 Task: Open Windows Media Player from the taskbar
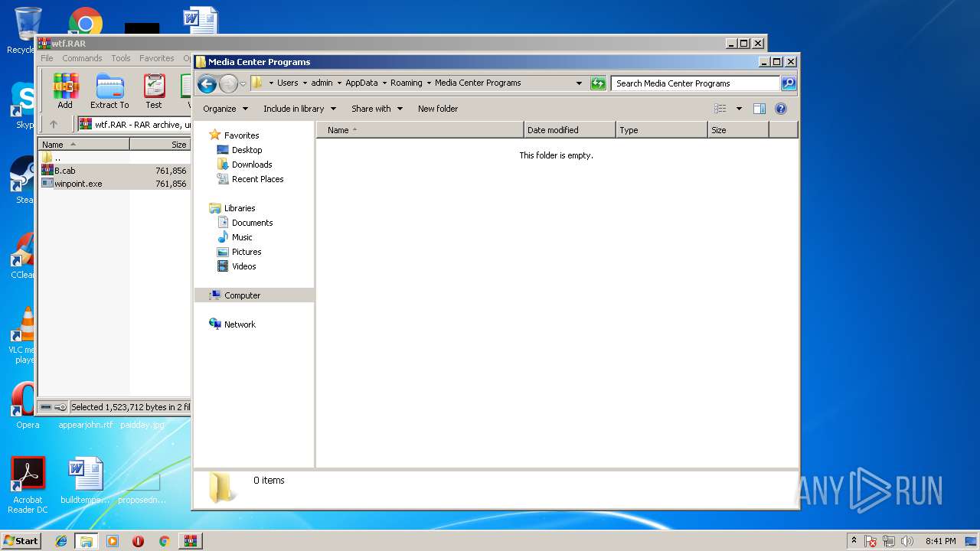(113, 541)
